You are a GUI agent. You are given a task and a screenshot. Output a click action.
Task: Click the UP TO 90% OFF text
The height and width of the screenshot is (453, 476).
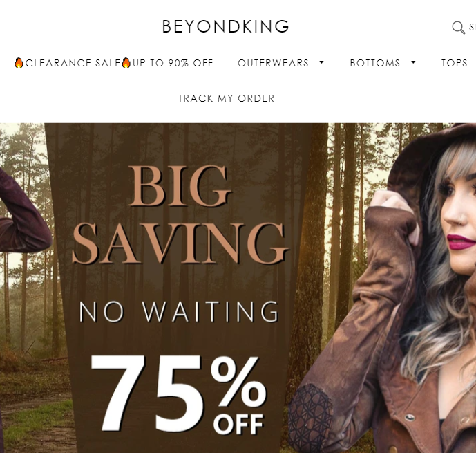(x=173, y=63)
